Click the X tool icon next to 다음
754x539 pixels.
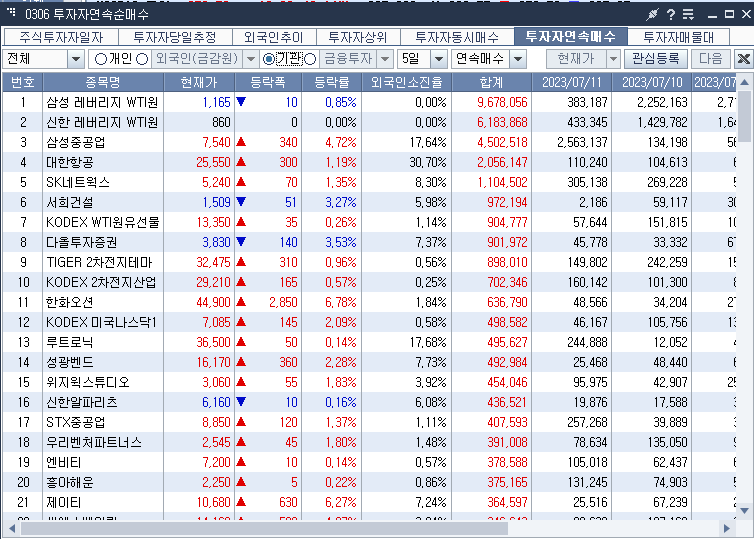point(743,59)
